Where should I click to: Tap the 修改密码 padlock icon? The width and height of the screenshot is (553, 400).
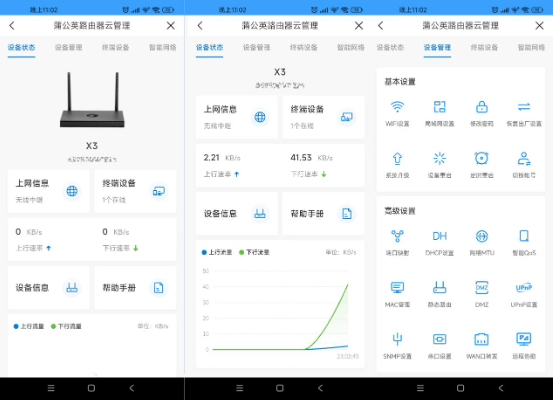(482, 107)
